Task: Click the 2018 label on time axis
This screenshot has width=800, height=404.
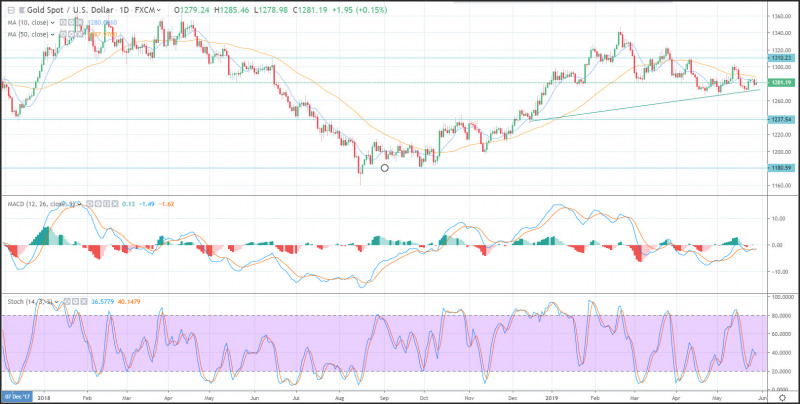Action: [x=44, y=396]
